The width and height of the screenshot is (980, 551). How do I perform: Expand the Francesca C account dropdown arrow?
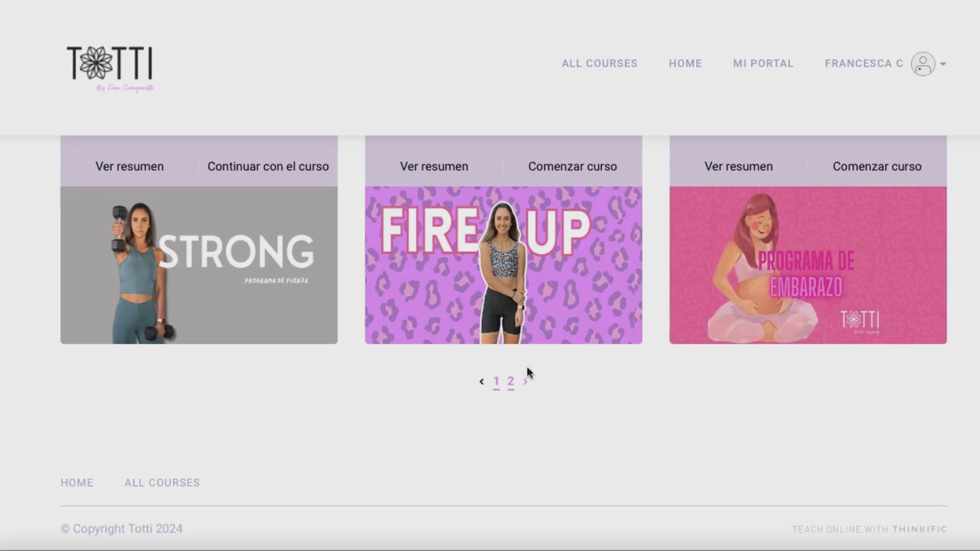tap(943, 64)
